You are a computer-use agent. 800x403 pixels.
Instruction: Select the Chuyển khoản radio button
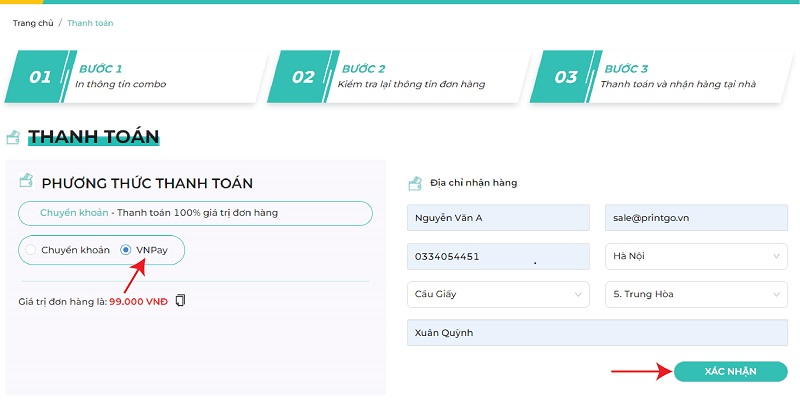tap(31, 249)
